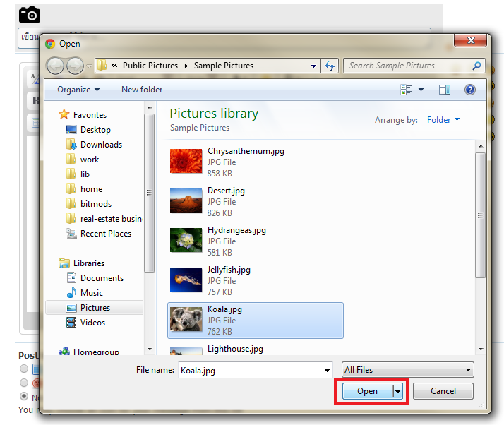
Task: Select the Jellyfish.jpg file
Action: pos(229,270)
